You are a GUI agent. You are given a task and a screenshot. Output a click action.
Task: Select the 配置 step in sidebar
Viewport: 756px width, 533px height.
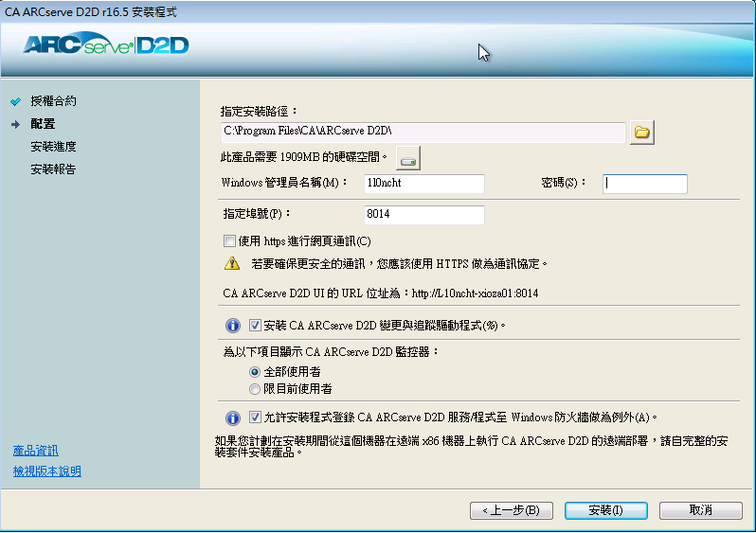[43, 124]
